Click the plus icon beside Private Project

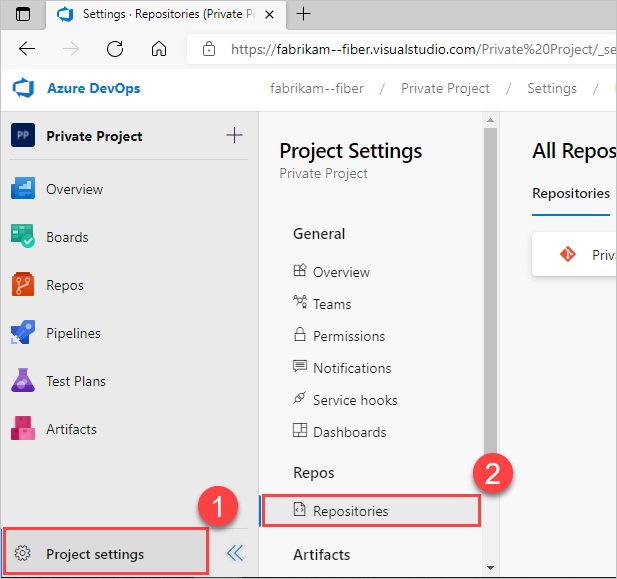(234, 136)
